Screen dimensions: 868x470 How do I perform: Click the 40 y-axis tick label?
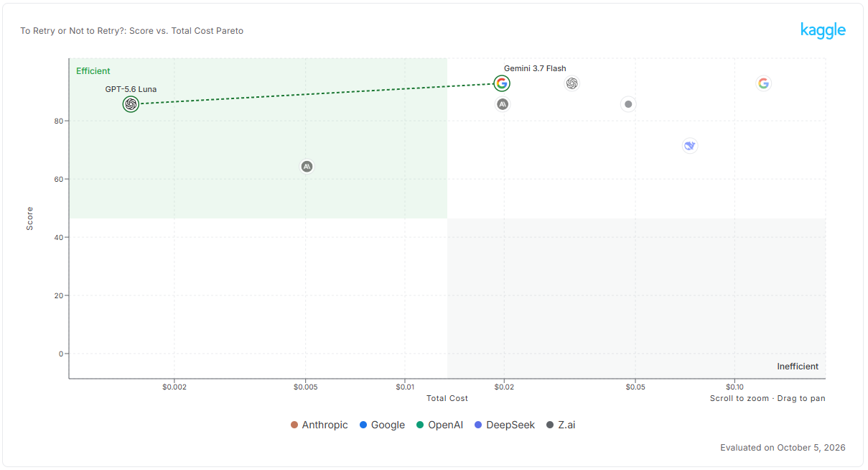pos(59,238)
